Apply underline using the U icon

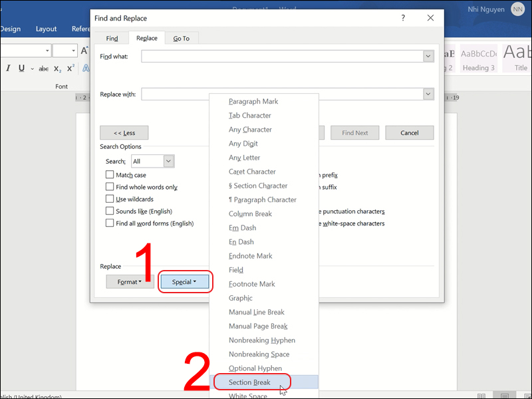[22, 68]
